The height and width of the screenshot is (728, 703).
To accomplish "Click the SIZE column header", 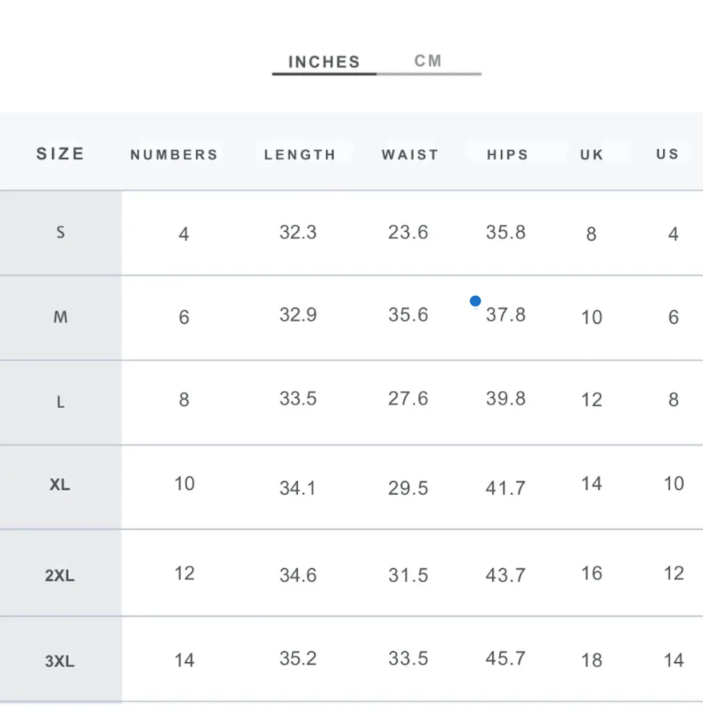I will point(61,154).
